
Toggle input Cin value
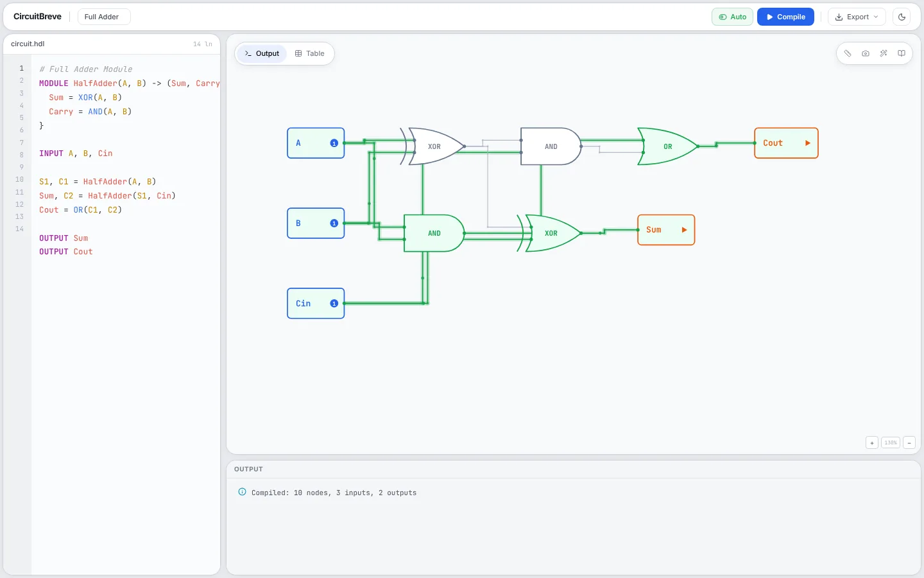click(334, 304)
